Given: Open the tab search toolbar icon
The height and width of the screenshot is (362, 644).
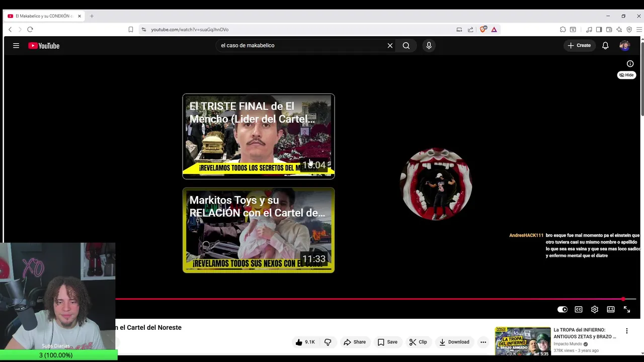Looking at the screenshot, I should pyautogui.click(x=573, y=30).
